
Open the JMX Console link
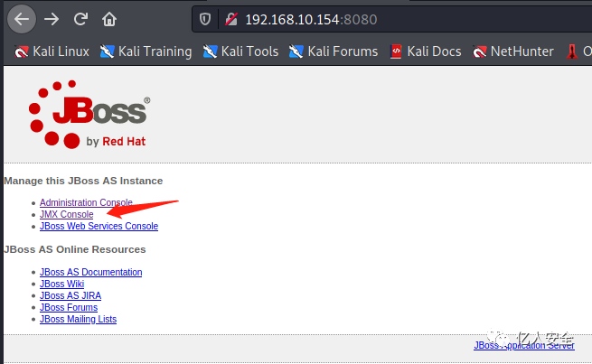click(67, 214)
